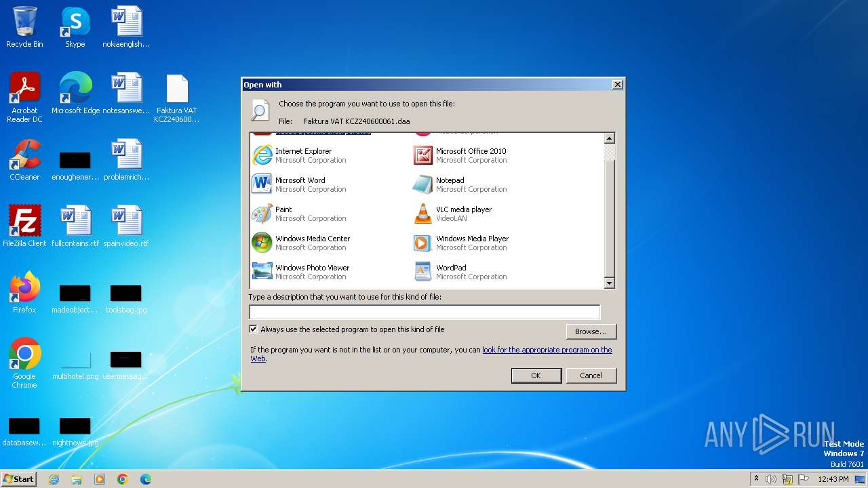Select fullcontains.rtf desktop document
Image resolution: width=868 pixels, height=488 pixels.
75,226
